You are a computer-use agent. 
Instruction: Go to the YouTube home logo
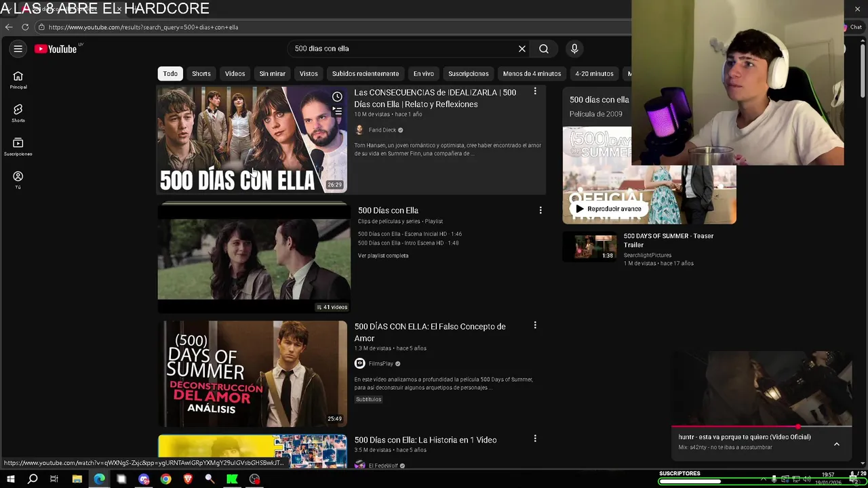56,49
